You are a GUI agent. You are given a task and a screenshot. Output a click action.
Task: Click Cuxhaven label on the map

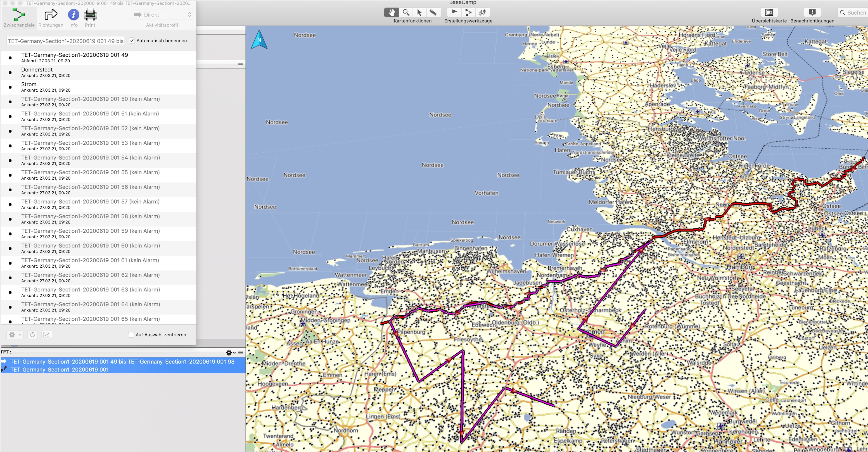click(x=580, y=229)
